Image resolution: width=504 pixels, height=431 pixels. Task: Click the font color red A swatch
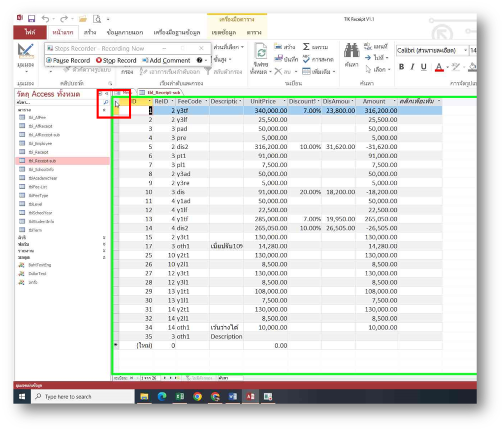440,67
